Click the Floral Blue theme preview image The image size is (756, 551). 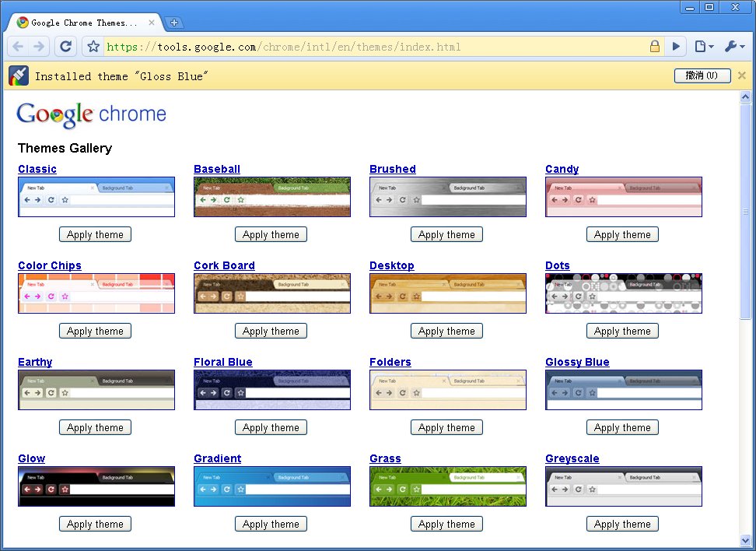coord(271,389)
